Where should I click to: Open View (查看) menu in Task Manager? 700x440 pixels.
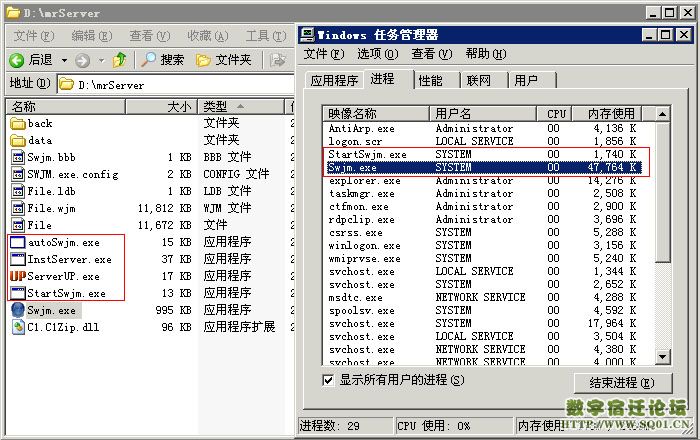coord(432,54)
